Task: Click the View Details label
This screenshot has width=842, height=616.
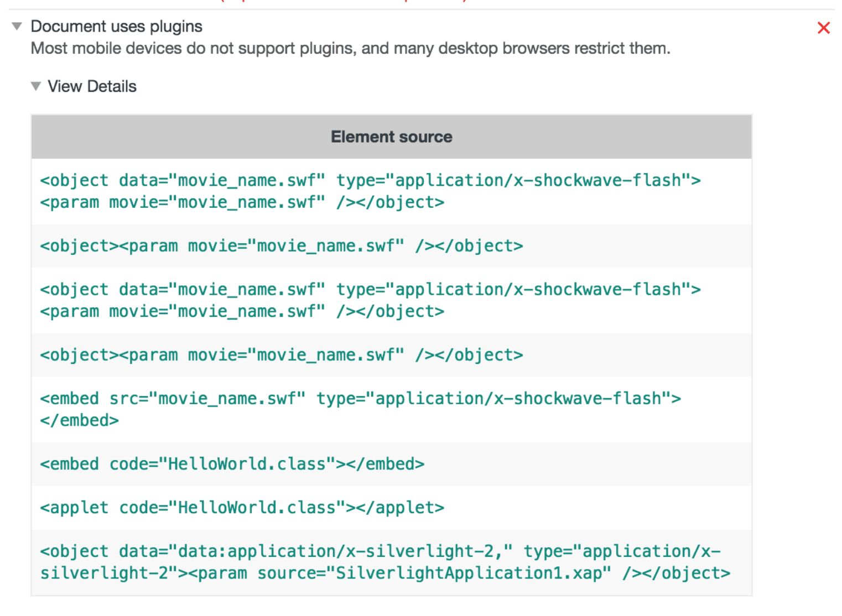Action: point(92,86)
